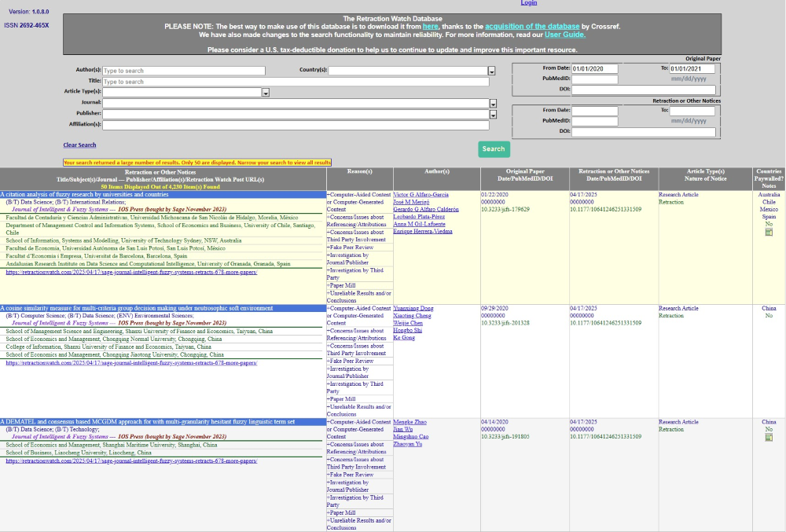786x532 pixels.
Task: Click the Publisher combo input
Action: tap(296, 114)
